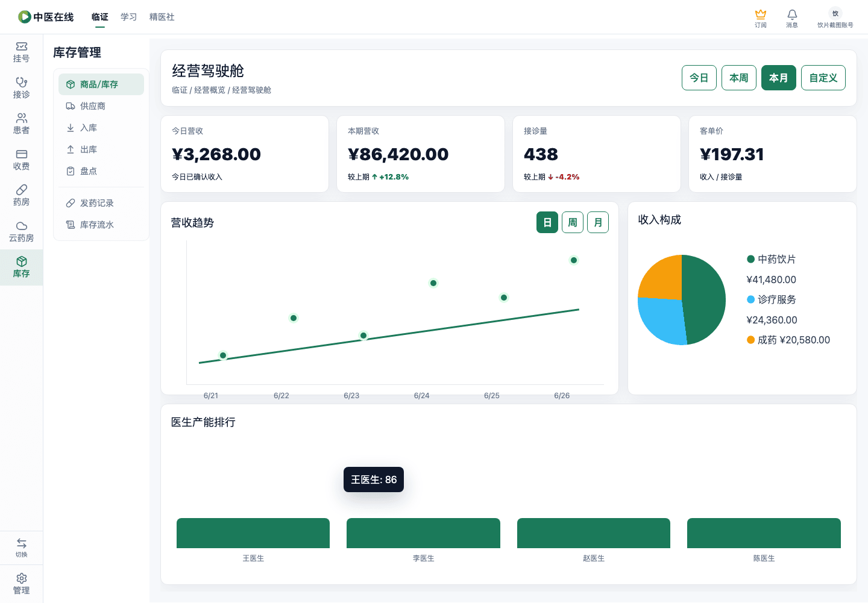Set revenue trend to 日 view
The image size is (868, 603).
pos(547,222)
